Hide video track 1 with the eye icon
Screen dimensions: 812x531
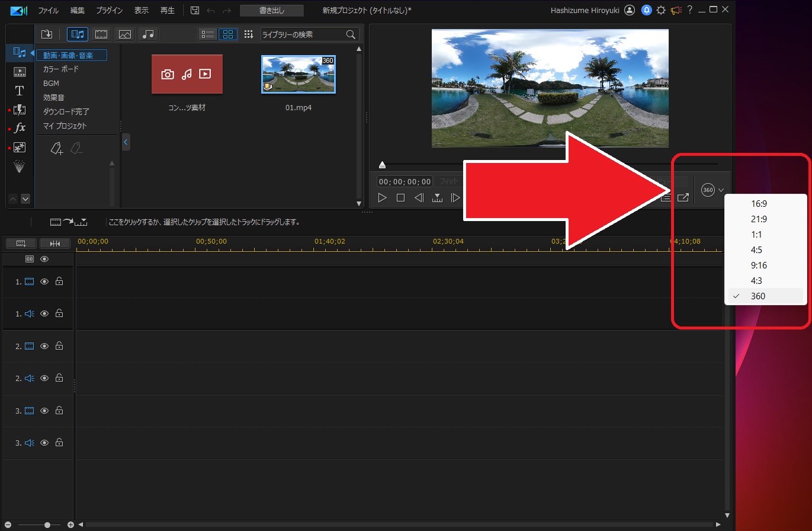point(44,282)
